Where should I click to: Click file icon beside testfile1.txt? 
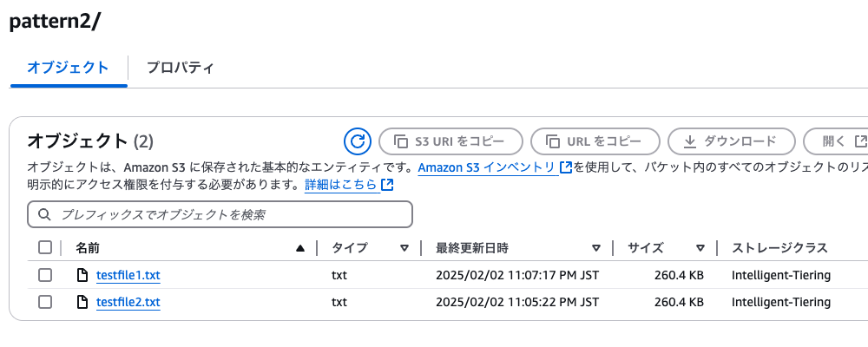[82, 275]
